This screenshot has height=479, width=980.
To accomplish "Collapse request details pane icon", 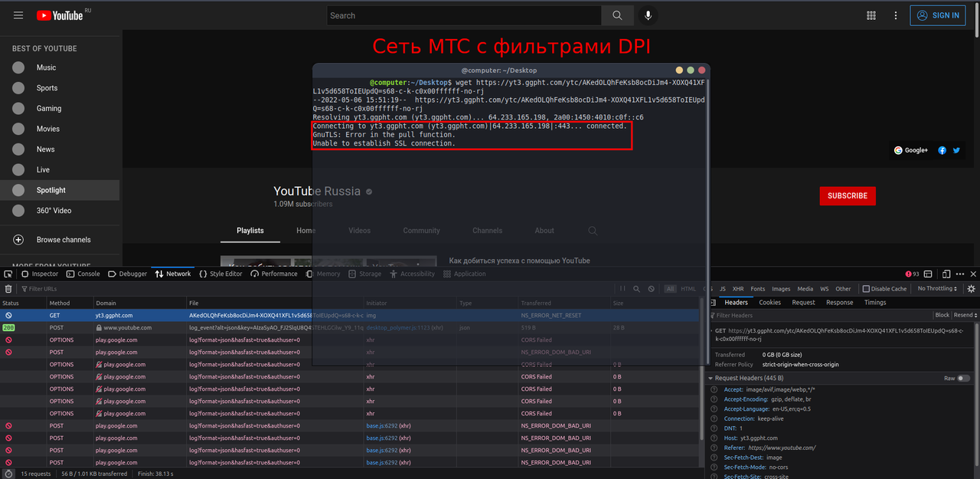I will pyautogui.click(x=714, y=303).
